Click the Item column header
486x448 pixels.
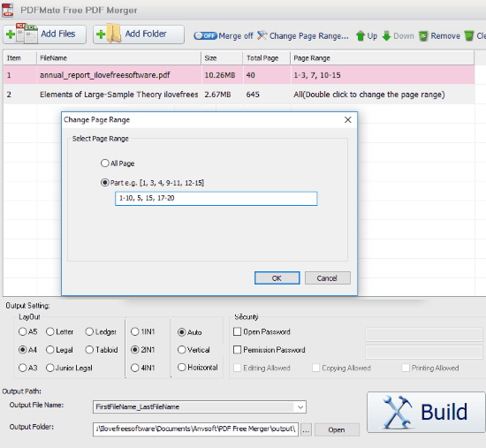pos(20,58)
